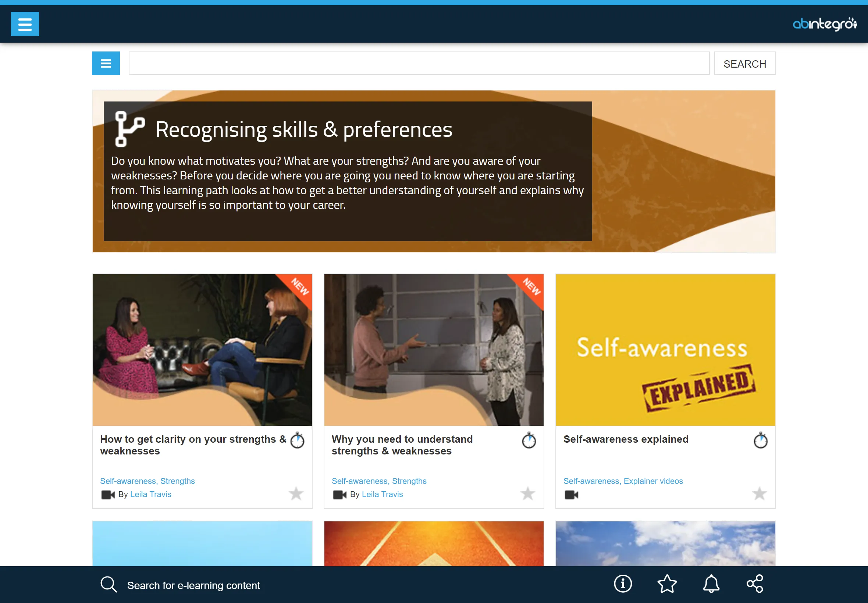Click the Leila Travis author link
Screen dimensions: 868x603
(x=150, y=493)
